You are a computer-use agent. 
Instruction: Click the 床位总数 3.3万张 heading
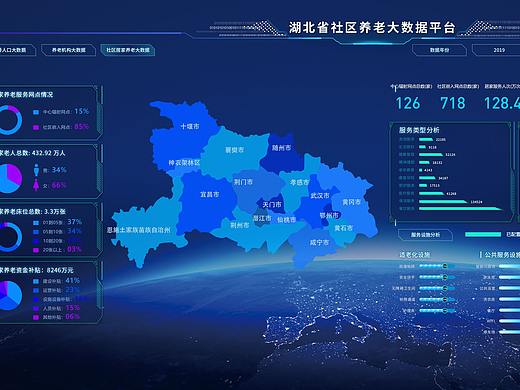coord(33,212)
